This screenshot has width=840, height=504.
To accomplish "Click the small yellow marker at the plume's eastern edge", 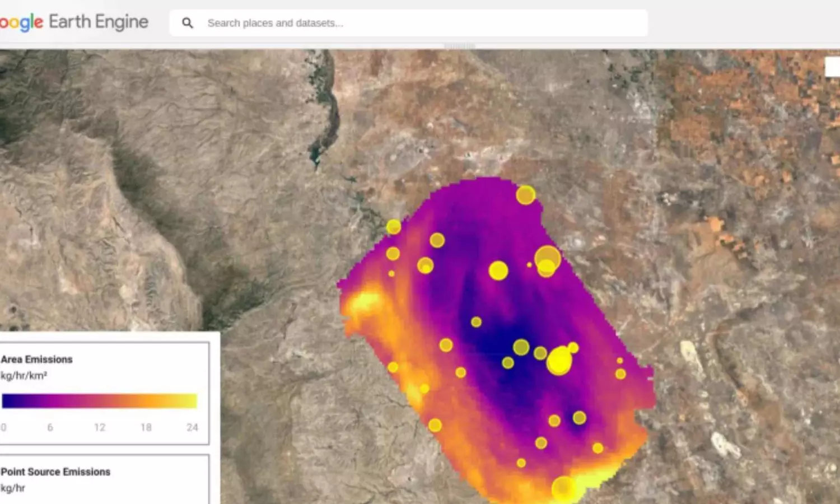I will (620, 374).
